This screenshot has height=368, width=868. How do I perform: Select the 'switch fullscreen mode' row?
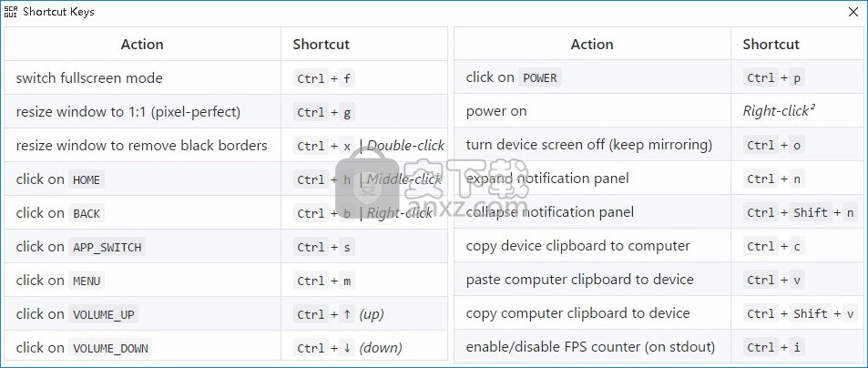(225, 78)
